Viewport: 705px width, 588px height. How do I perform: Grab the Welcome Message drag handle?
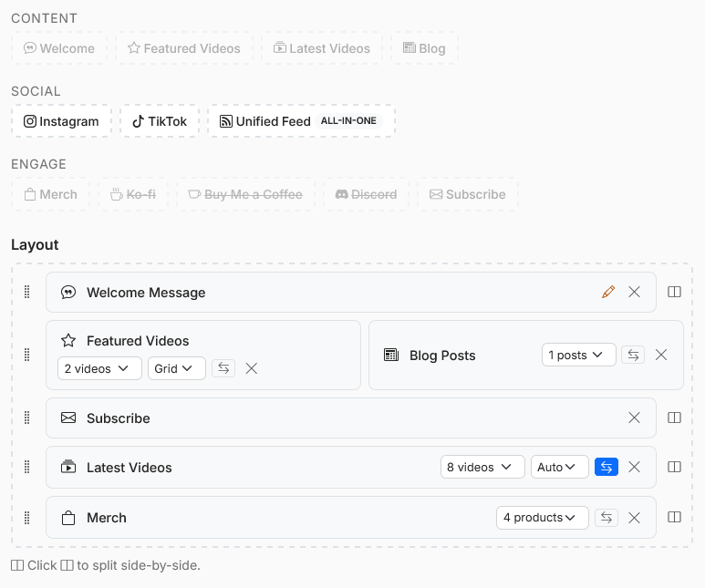click(27, 292)
